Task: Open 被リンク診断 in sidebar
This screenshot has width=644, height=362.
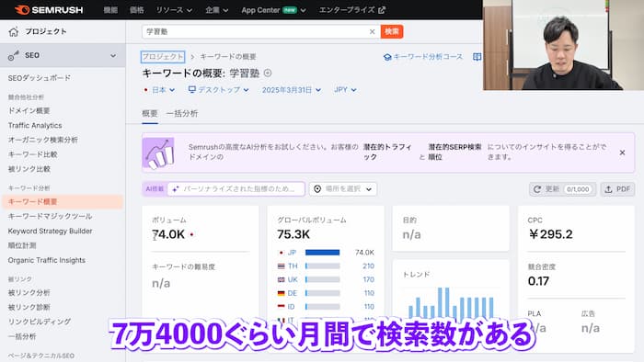Action: (x=29, y=307)
